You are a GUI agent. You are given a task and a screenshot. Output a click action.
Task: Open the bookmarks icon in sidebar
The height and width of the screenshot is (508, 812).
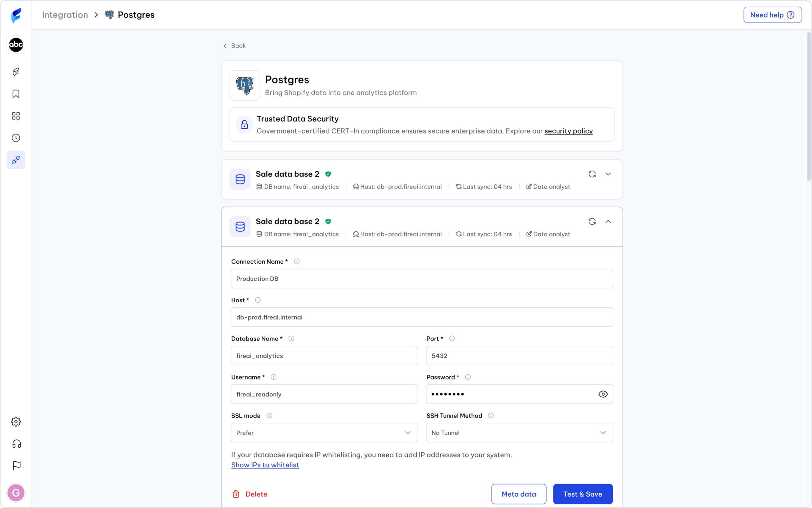16,94
